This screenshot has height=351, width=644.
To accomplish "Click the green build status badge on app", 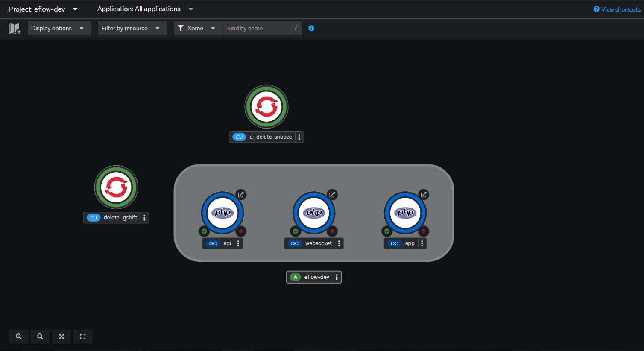I will [x=387, y=231].
